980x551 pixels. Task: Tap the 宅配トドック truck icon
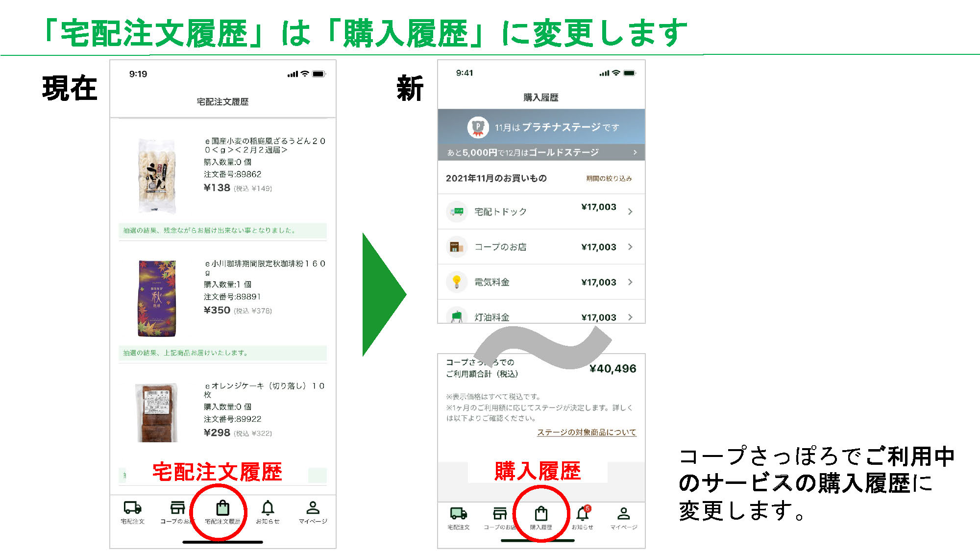point(457,212)
